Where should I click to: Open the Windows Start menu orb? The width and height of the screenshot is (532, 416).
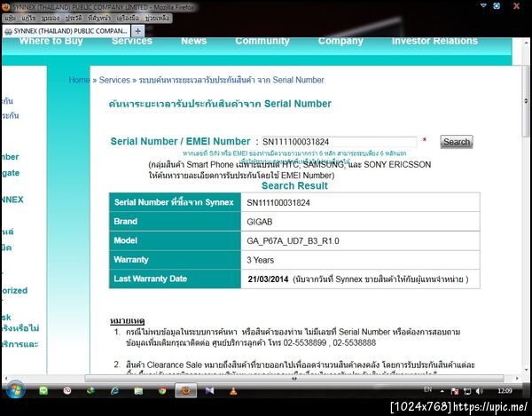[15, 390]
